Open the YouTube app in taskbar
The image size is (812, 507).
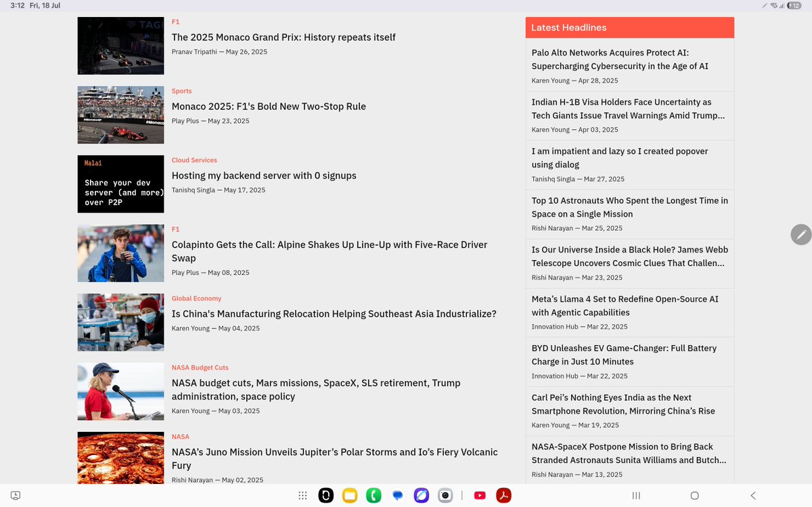pos(480,495)
